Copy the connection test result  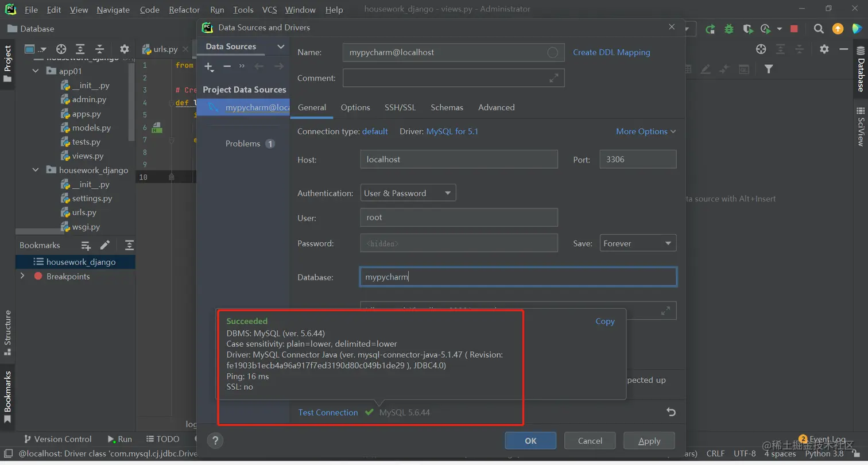tap(605, 321)
